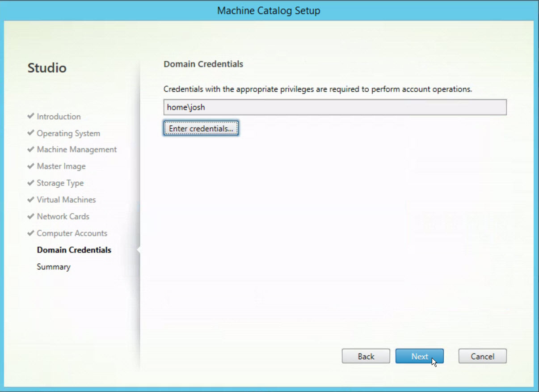
Task: Go Back to the previous wizard page
Action: (x=366, y=356)
